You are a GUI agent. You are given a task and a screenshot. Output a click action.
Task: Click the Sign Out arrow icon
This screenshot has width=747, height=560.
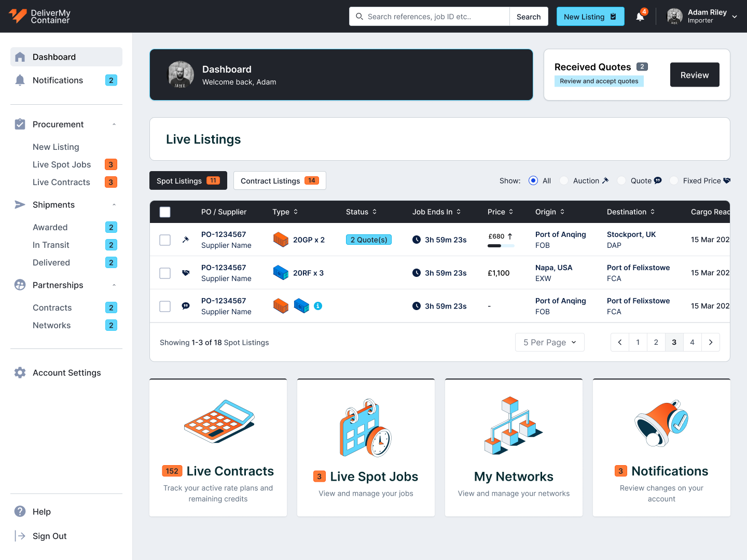click(x=20, y=536)
